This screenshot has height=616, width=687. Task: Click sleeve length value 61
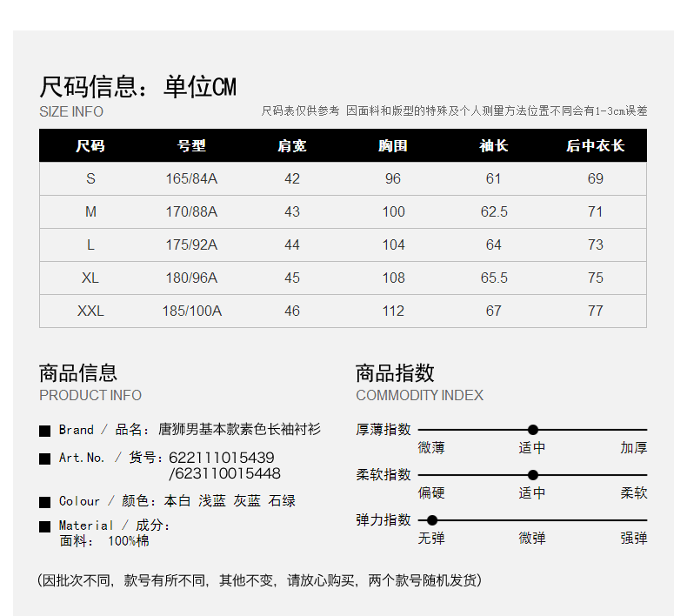[493, 179]
